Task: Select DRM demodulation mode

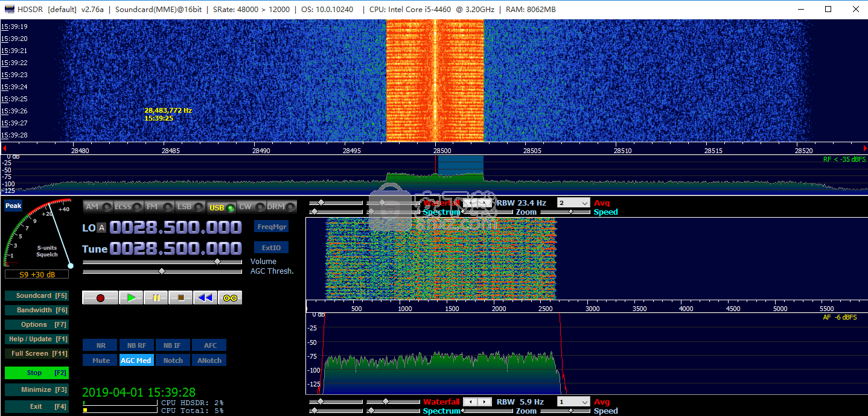Action: (281, 207)
